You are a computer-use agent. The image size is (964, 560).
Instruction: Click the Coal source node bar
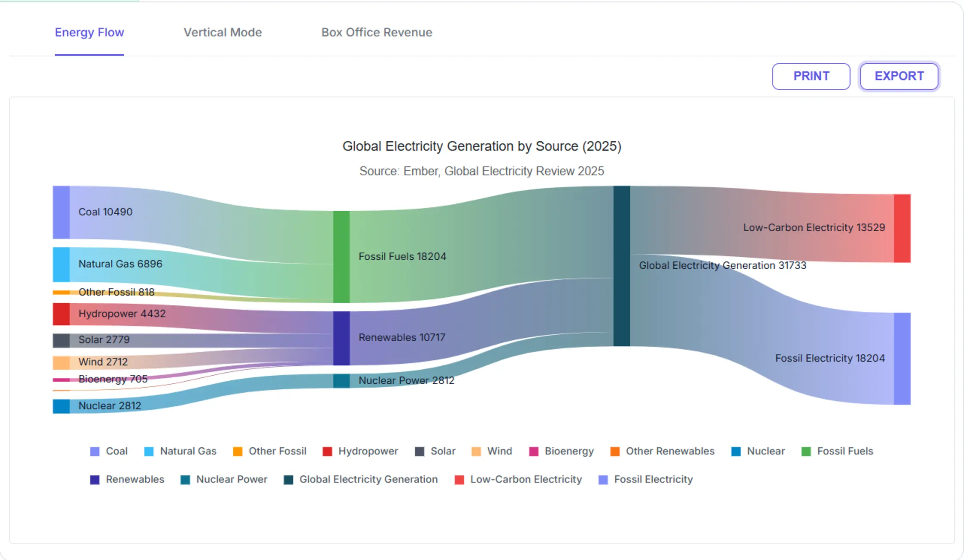pos(61,212)
